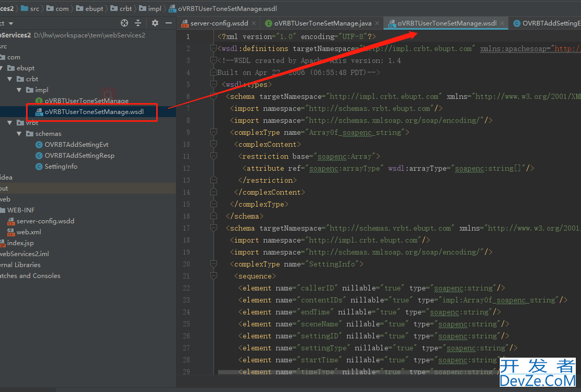Open OVRBTAddSettingEvt class
This screenshot has width=581, height=392.
coord(77,145)
